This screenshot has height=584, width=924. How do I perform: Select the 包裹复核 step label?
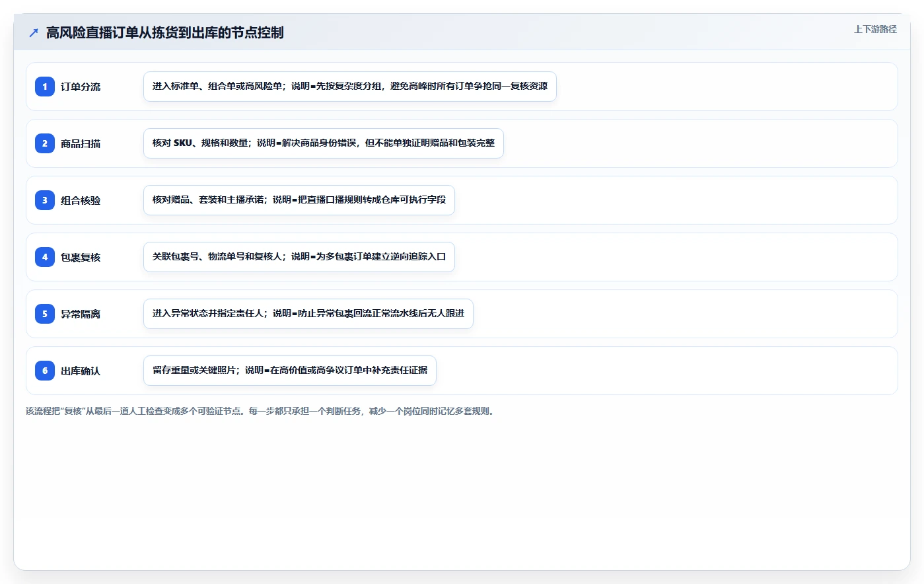tap(81, 257)
